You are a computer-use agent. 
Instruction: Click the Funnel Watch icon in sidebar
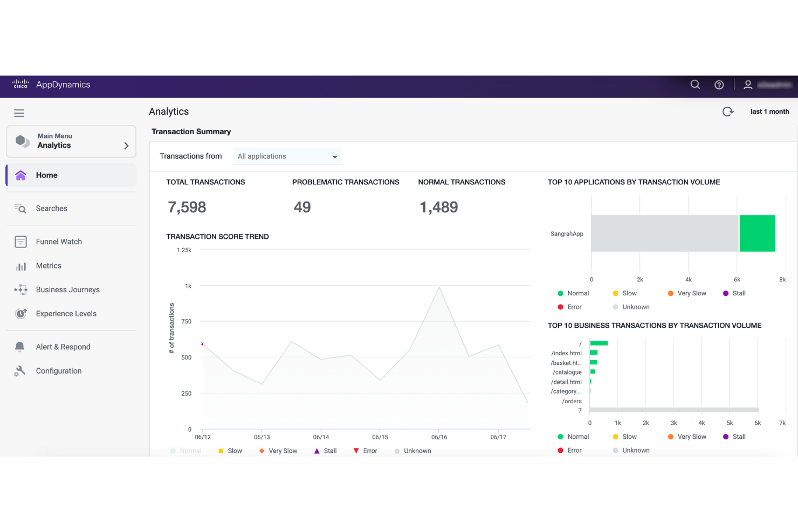tap(20, 242)
